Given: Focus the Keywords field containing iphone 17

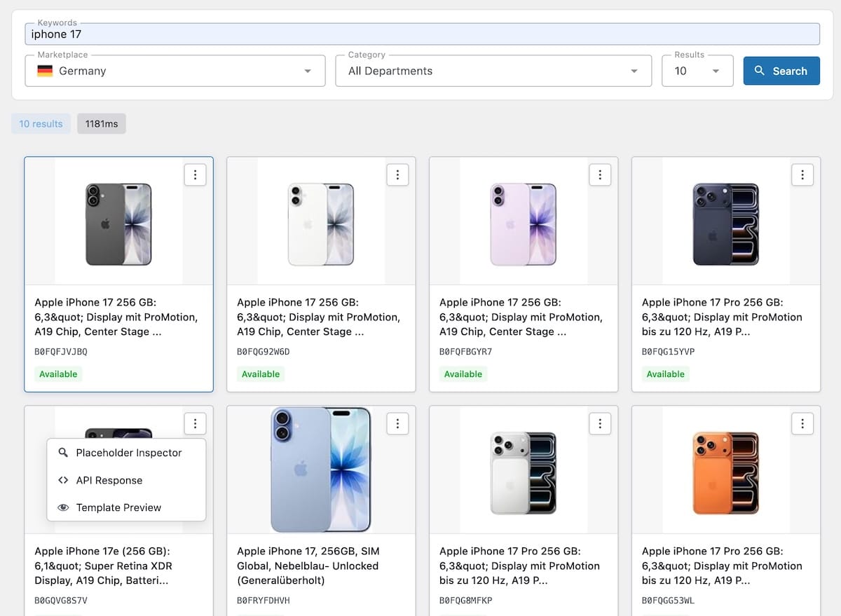Looking at the screenshot, I should click(x=422, y=34).
